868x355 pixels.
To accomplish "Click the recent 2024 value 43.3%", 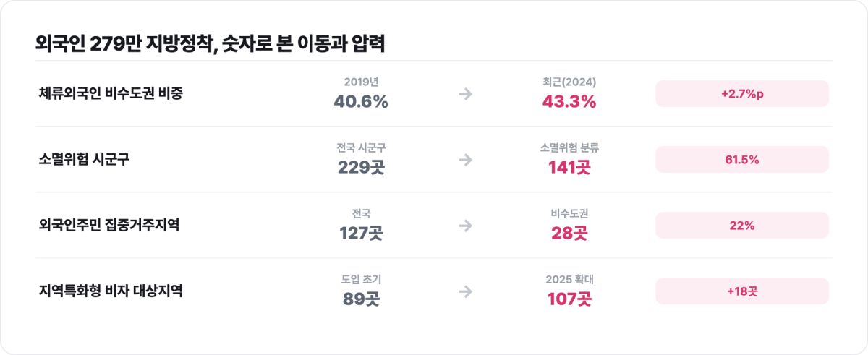I will [569, 102].
